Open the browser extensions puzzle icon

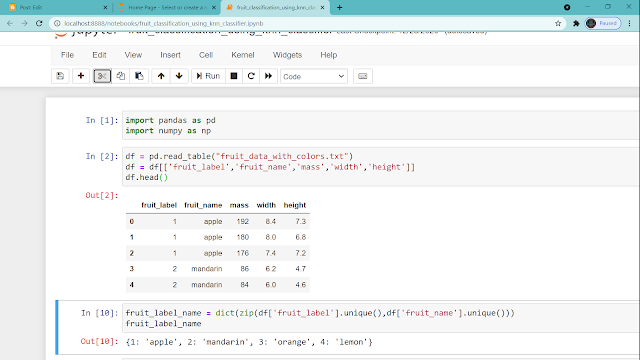coord(576,23)
